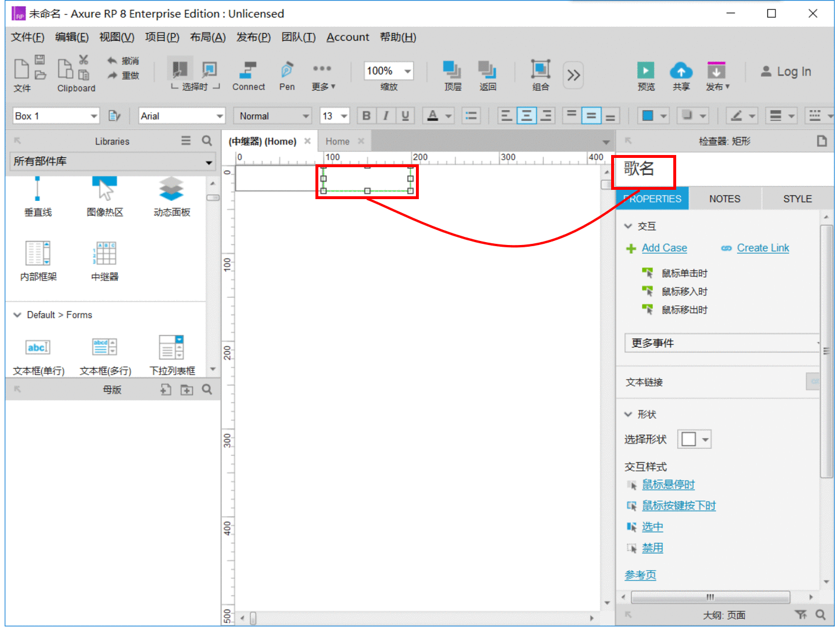Open the 编辑 edit menu
Image resolution: width=840 pixels, height=627 pixels.
(72, 37)
